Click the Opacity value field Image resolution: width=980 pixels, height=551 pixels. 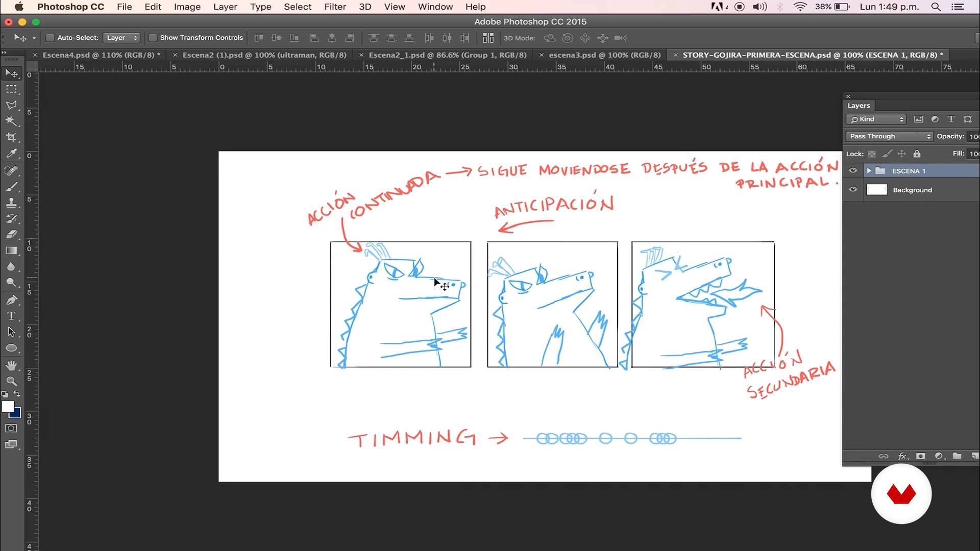click(974, 136)
